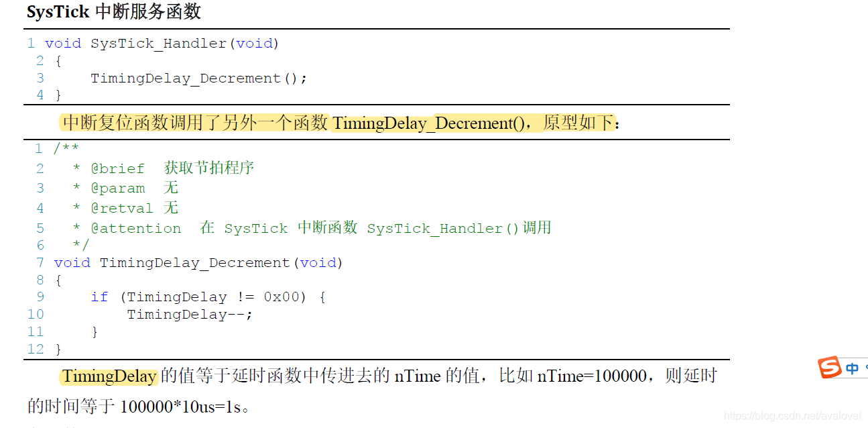Screen dimensions: 868x428
Task: Click the heading "SysTick 中断服务函数"
Action: (114, 12)
